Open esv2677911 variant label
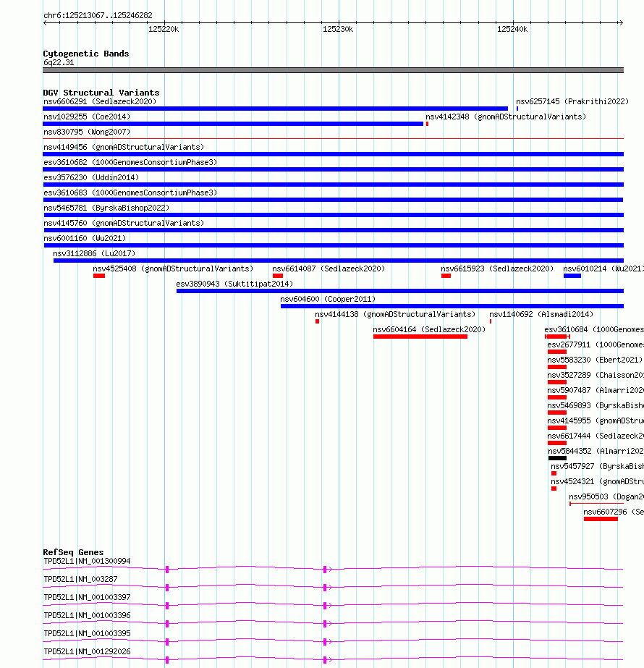644x668 pixels. pyautogui.click(x=596, y=344)
